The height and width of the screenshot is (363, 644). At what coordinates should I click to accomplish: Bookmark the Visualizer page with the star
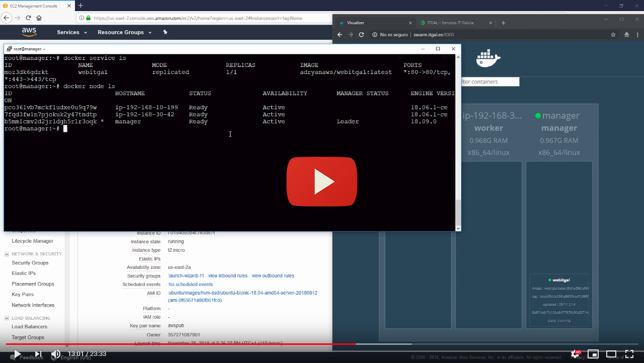(x=613, y=35)
